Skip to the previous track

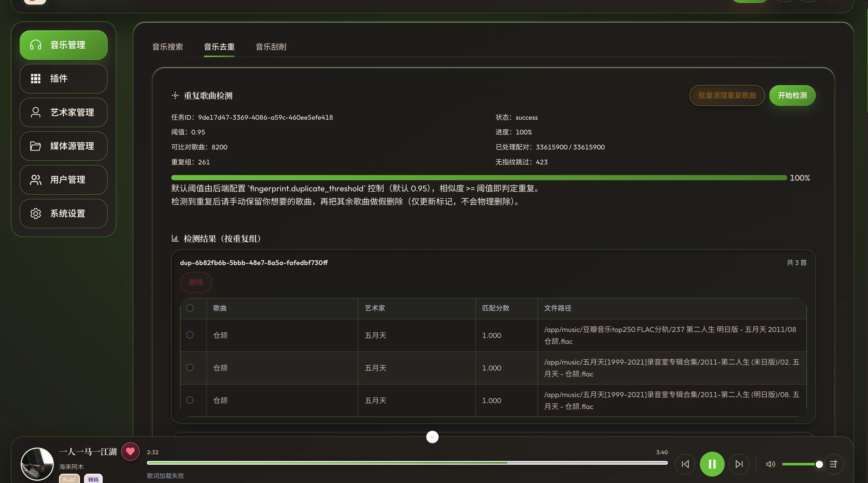685,464
